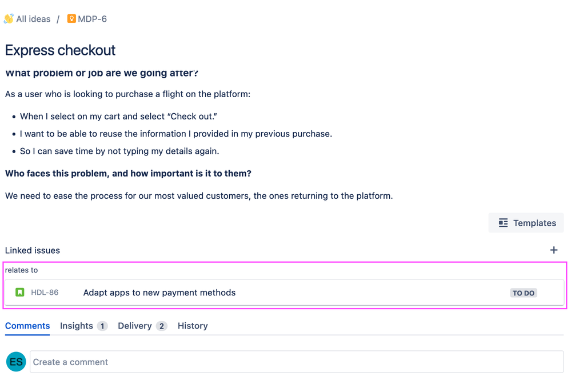
Task: Open the TO DO status dropdown for HDL-86
Action: 523,293
